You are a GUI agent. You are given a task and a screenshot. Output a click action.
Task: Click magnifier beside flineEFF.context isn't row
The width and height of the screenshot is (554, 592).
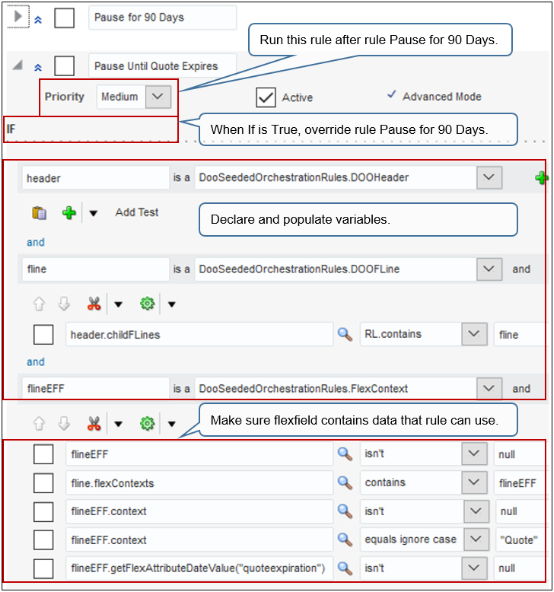pos(345,511)
